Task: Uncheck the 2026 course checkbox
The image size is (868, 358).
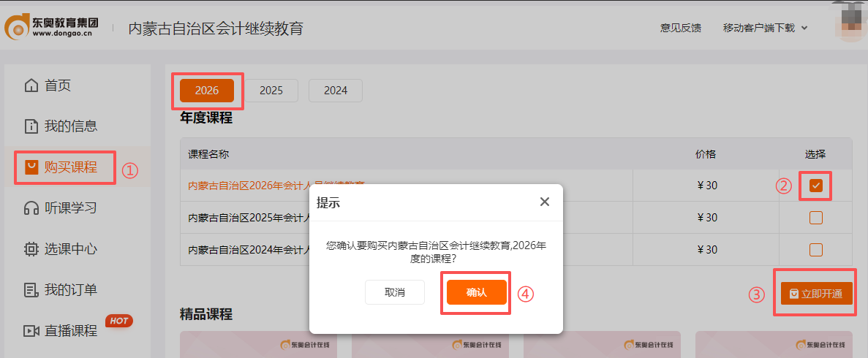Action: [816, 186]
